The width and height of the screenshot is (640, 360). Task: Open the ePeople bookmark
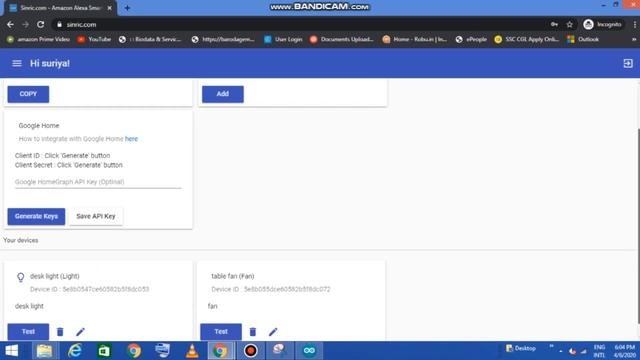471,40
